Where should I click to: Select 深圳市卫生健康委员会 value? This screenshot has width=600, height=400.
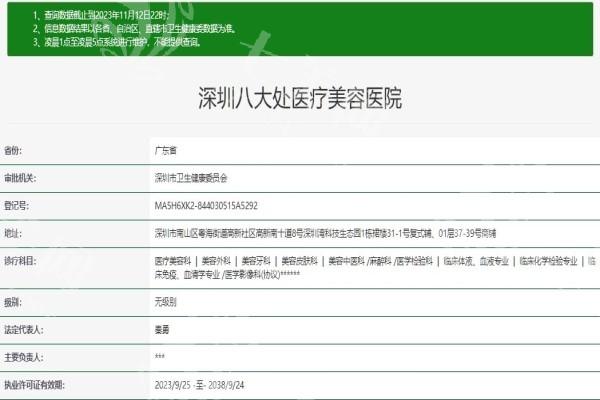click(191, 178)
